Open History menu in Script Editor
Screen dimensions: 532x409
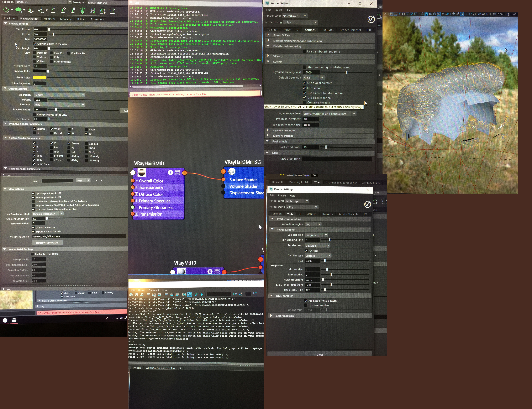click(142, 290)
